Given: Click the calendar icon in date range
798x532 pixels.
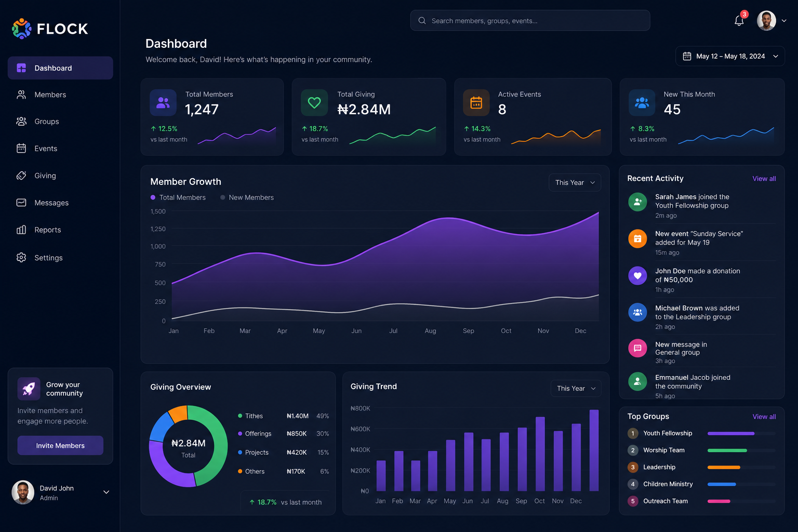Looking at the screenshot, I should coord(687,56).
